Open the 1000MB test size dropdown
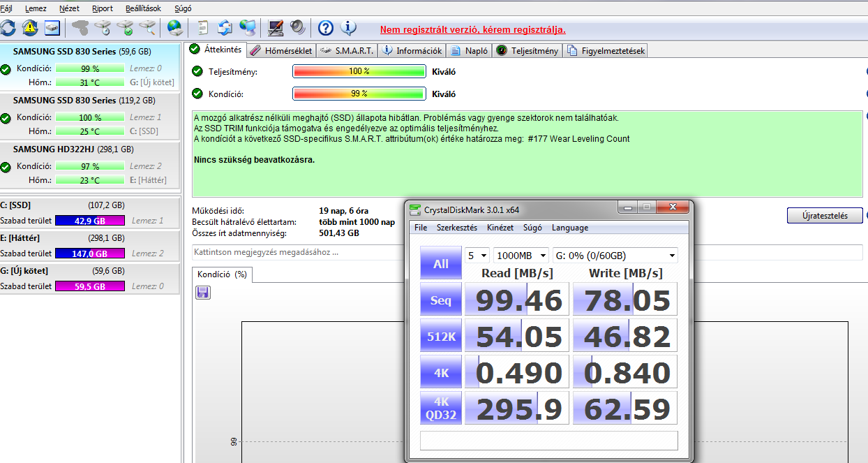The width and height of the screenshot is (868, 463). tap(521, 256)
